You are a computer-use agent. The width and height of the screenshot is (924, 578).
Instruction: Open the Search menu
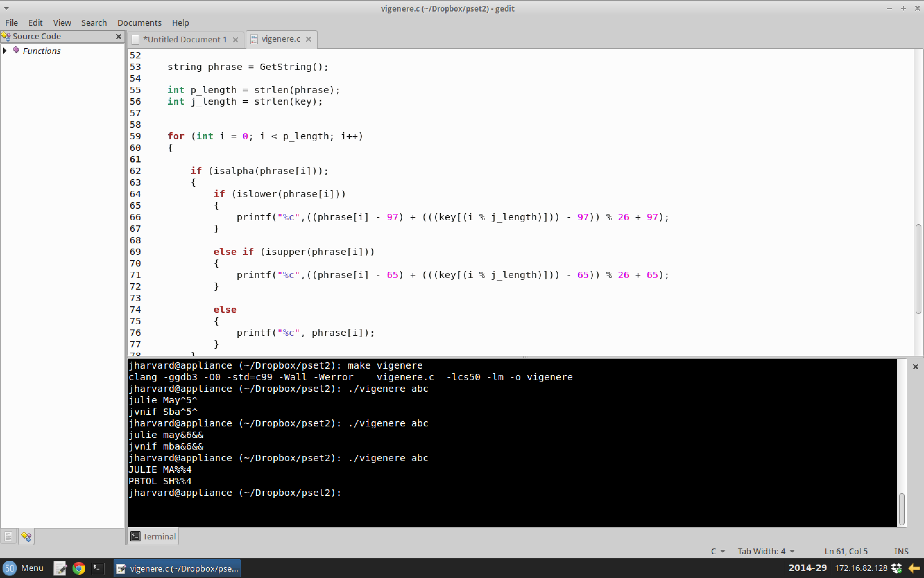pyautogui.click(x=94, y=22)
